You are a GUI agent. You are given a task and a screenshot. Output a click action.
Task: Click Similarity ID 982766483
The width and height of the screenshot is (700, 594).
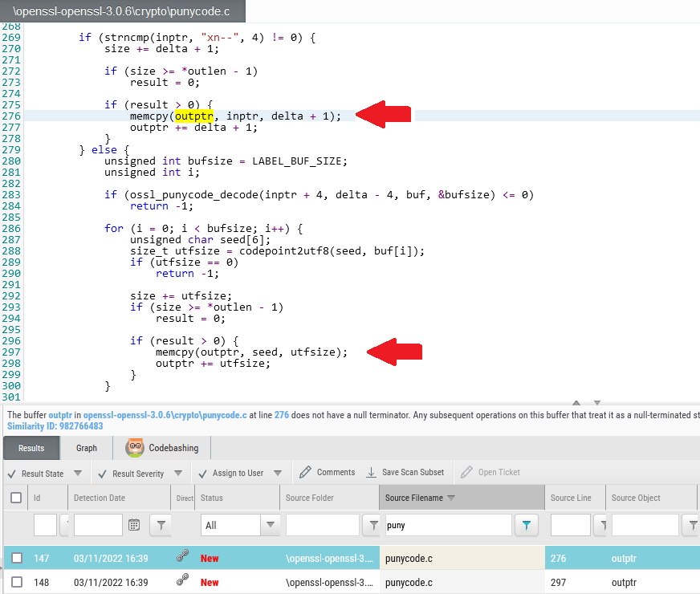tap(55, 426)
